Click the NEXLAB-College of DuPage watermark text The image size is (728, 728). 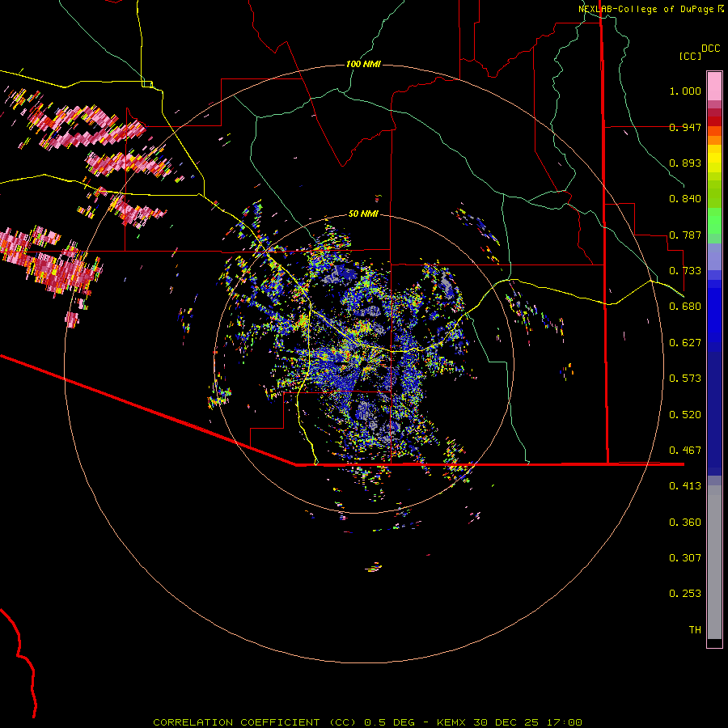pos(651,9)
